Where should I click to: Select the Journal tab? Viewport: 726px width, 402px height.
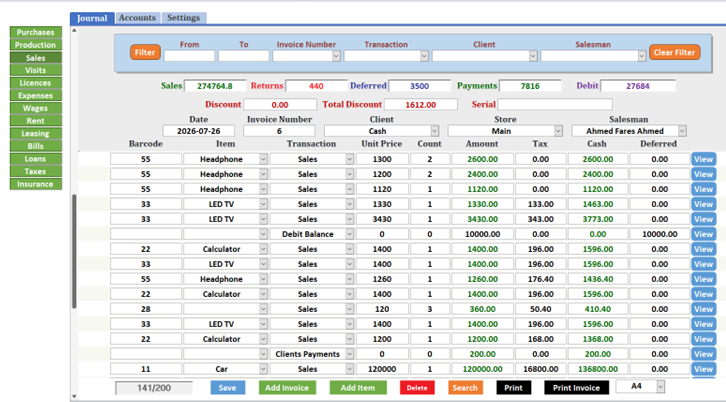[92, 19]
